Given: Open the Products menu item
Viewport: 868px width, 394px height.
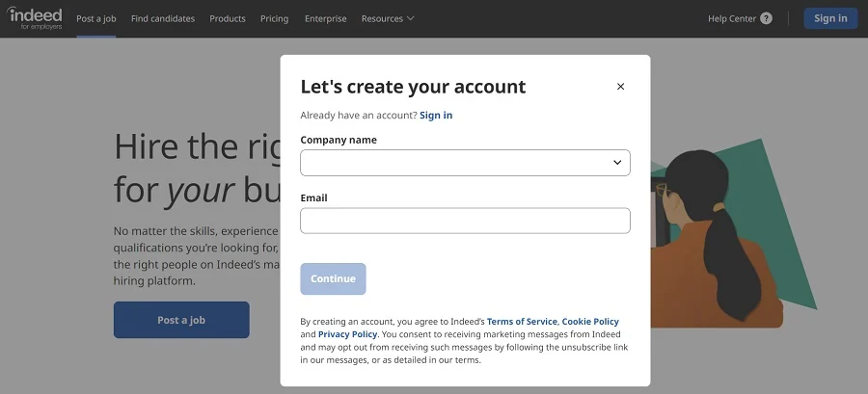Looking at the screenshot, I should pos(228,18).
